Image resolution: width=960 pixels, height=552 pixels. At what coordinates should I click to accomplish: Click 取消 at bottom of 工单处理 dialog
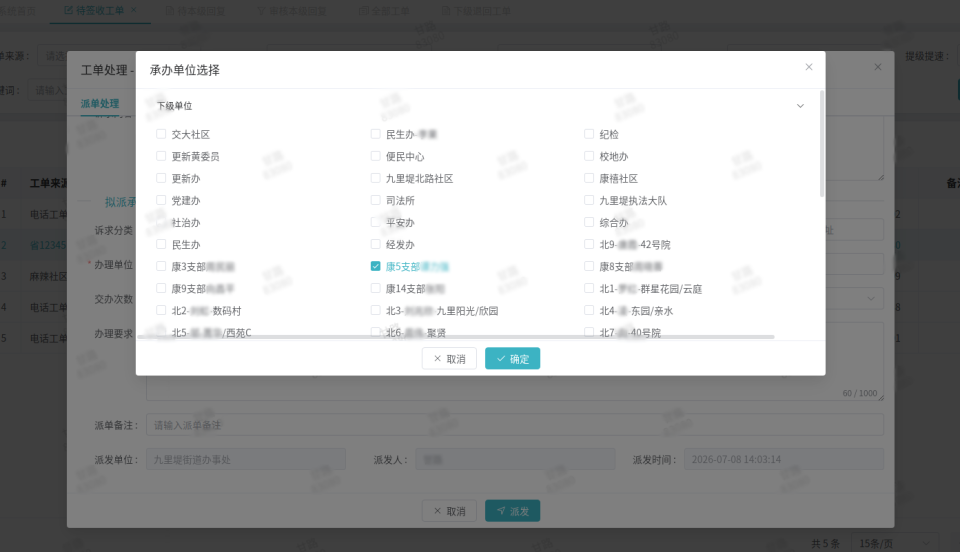pos(449,511)
